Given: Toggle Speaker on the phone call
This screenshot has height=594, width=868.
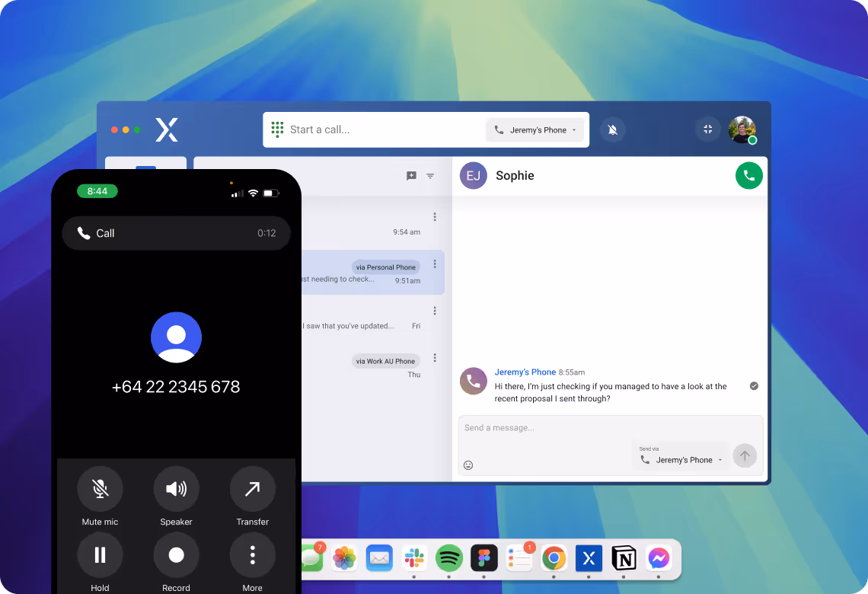Looking at the screenshot, I should click(176, 489).
